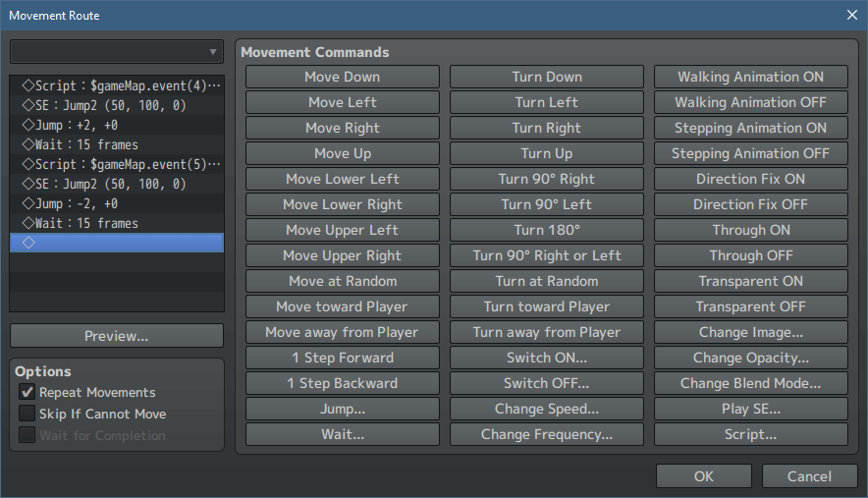Select the Script $gameMap.event(4) row

117,85
